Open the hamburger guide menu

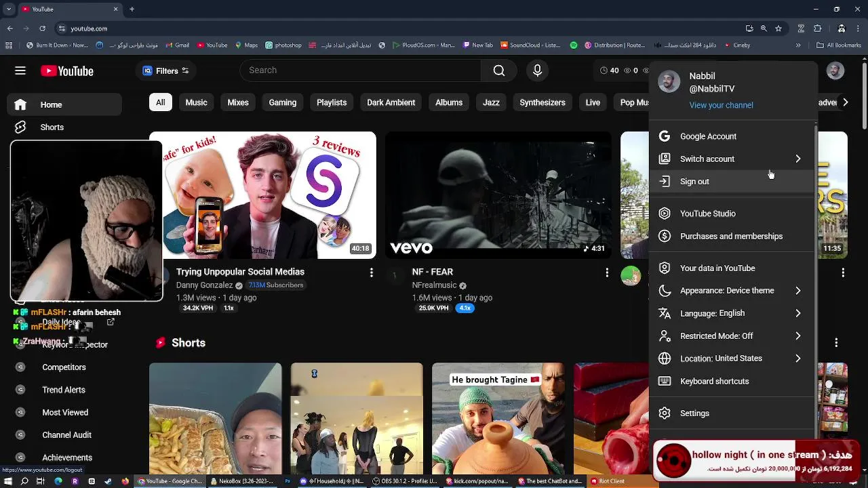(x=20, y=70)
